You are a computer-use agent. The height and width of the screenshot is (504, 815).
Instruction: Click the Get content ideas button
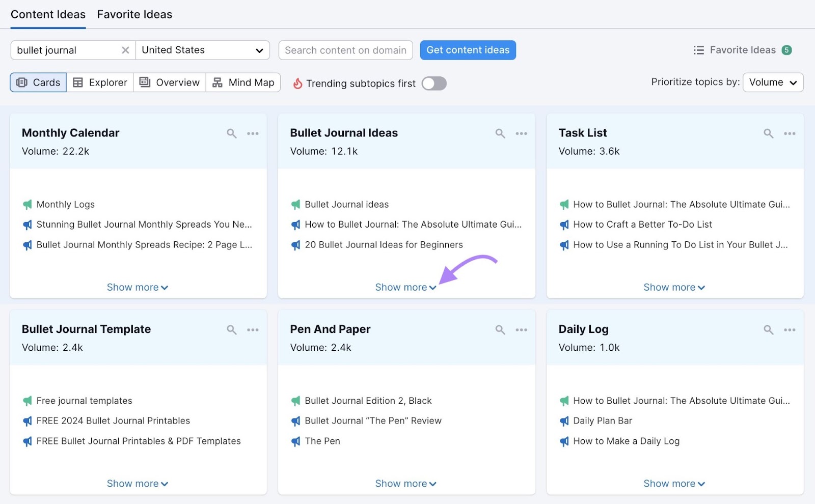click(x=468, y=50)
